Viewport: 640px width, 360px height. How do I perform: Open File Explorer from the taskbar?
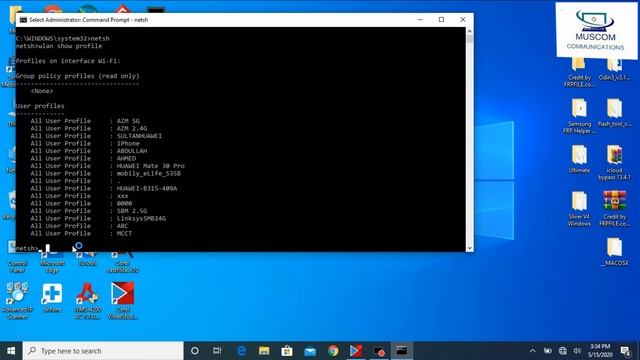264,351
